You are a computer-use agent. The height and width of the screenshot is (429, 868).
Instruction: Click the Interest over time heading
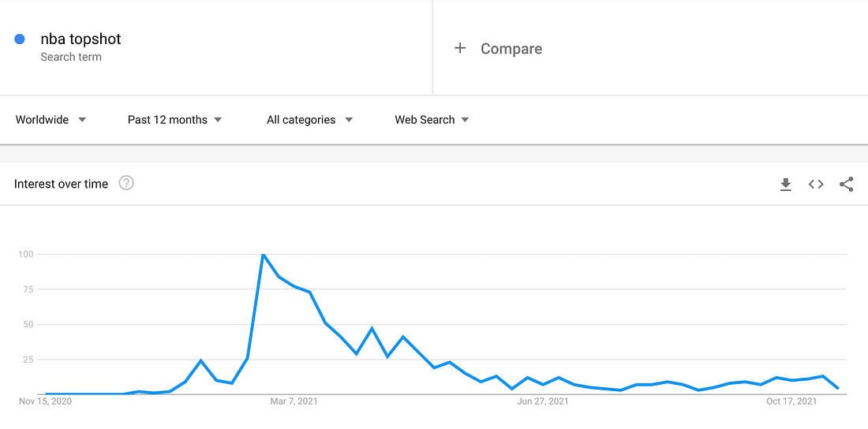tap(61, 184)
